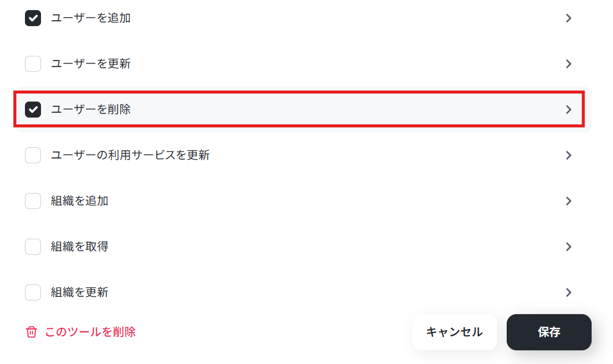
Task: Click the 組織を取得 label text
Action: coord(80,246)
